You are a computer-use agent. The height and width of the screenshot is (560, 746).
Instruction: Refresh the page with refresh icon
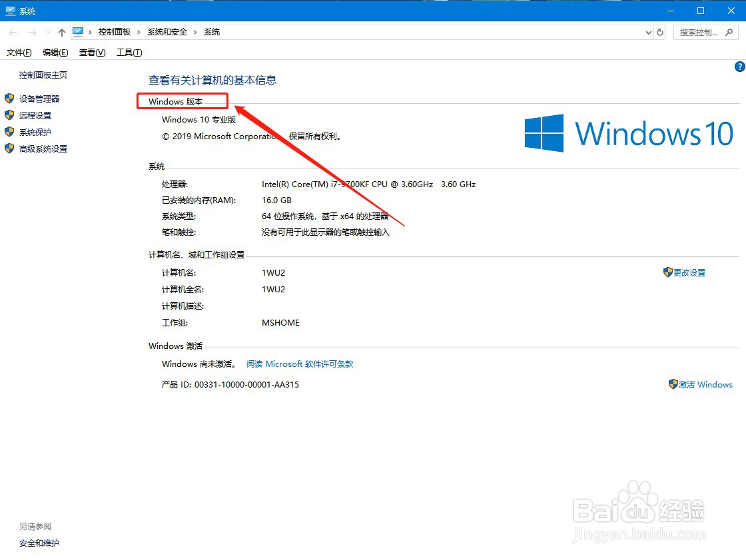(660, 33)
